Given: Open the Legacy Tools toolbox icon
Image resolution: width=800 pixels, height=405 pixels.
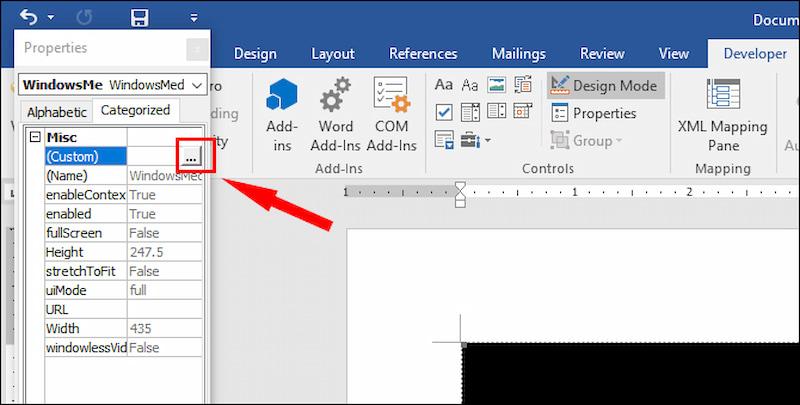Looking at the screenshot, I should [x=470, y=139].
